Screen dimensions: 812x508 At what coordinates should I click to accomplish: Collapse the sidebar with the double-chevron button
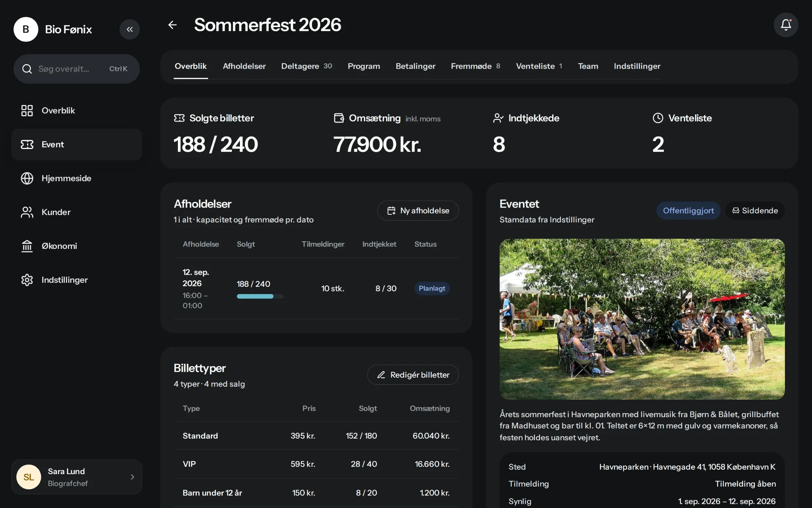130,29
